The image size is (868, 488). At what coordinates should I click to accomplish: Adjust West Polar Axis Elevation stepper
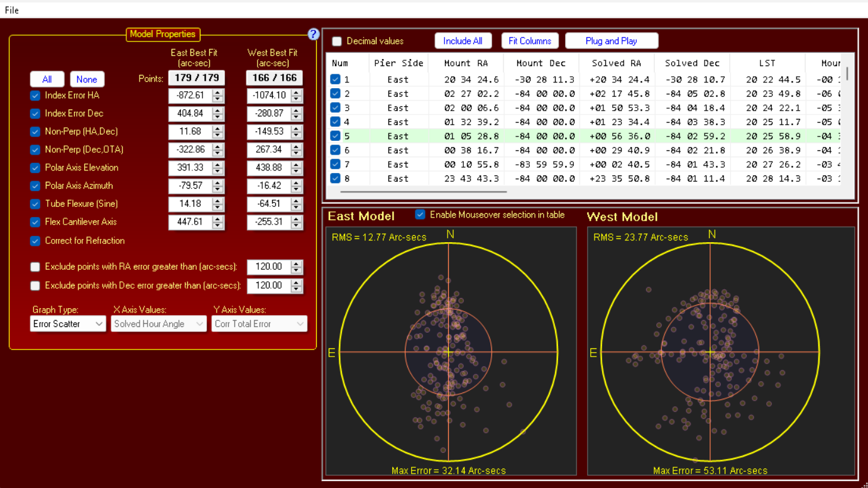297,168
